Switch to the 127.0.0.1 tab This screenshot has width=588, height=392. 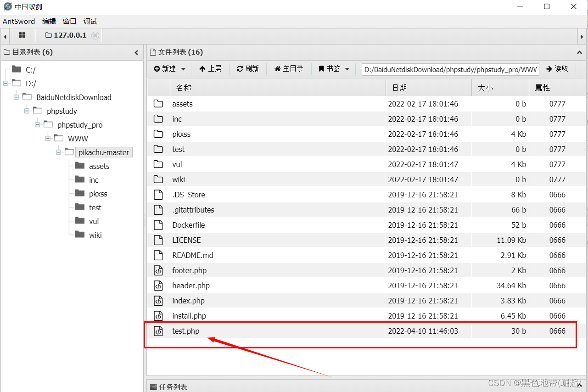pos(66,35)
